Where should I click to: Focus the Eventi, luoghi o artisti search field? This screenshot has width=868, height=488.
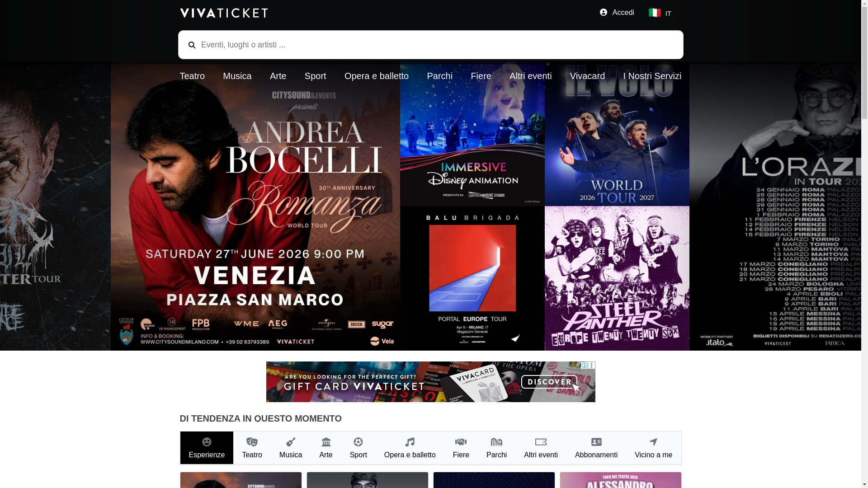pos(430,45)
